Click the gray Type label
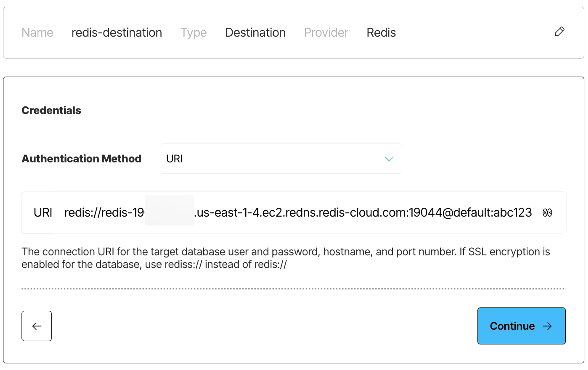 pyautogui.click(x=193, y=32)
